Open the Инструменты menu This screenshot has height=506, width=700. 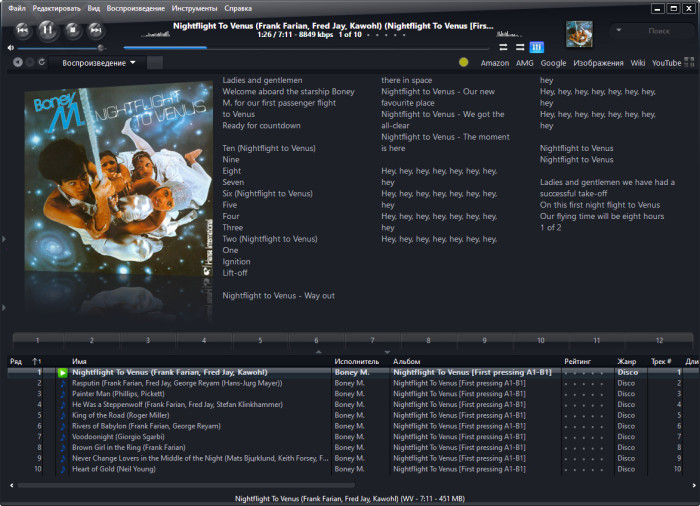point(194,8)
